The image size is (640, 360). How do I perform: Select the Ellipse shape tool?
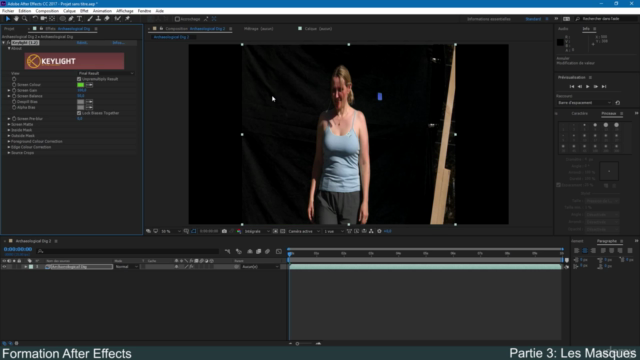pos(62,19)
